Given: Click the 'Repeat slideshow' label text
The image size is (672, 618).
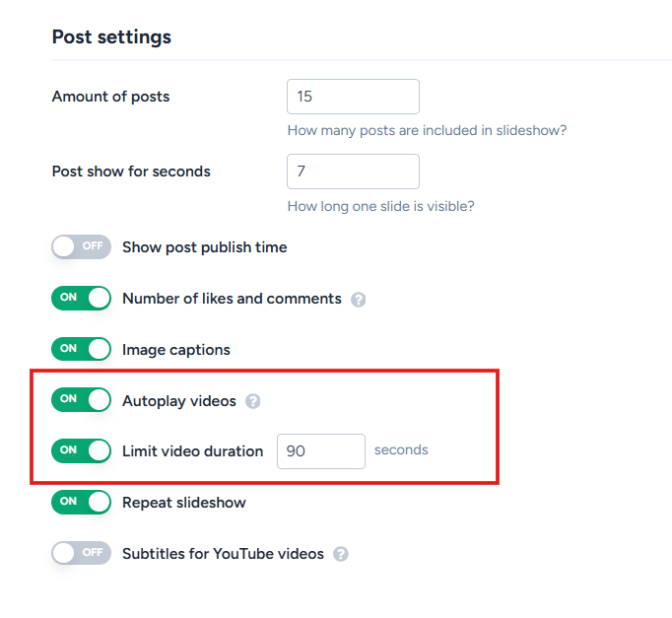Looking at the screenshot, I should coord(184,503).
